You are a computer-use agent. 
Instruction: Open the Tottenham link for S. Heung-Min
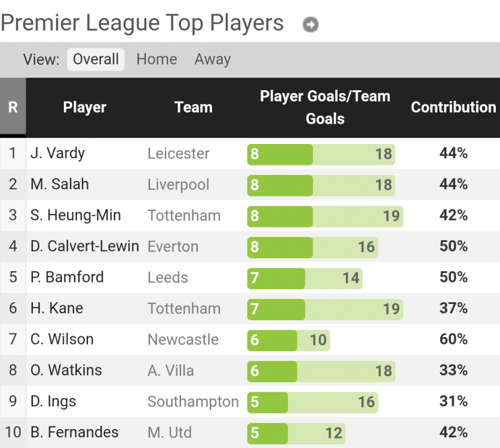[184, 216]
